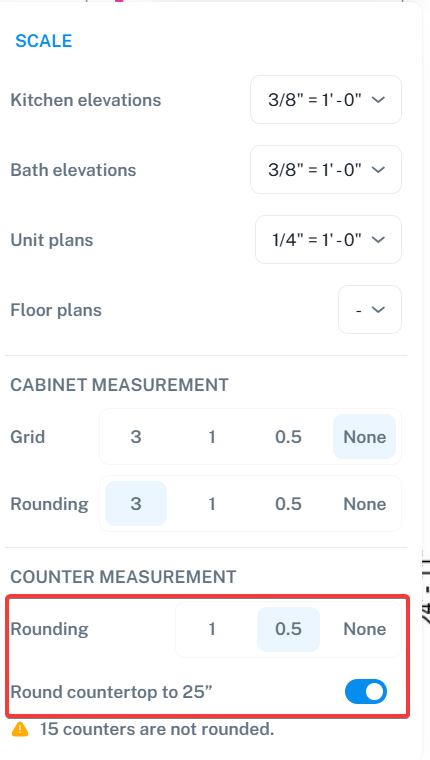This screenshot has height=760, width=430.
Task: Select 1 for cabinet Grid
Action: click(212, 437)
